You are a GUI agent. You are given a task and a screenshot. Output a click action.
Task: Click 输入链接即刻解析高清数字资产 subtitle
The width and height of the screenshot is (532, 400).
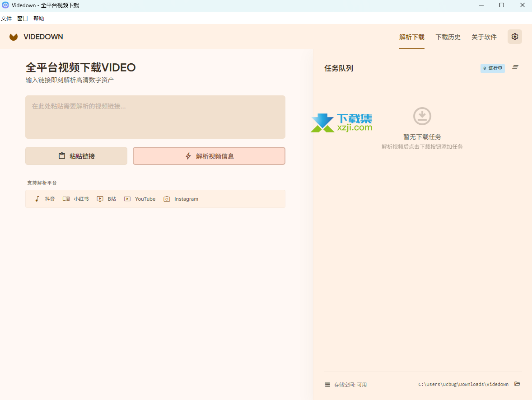(70, 80)
